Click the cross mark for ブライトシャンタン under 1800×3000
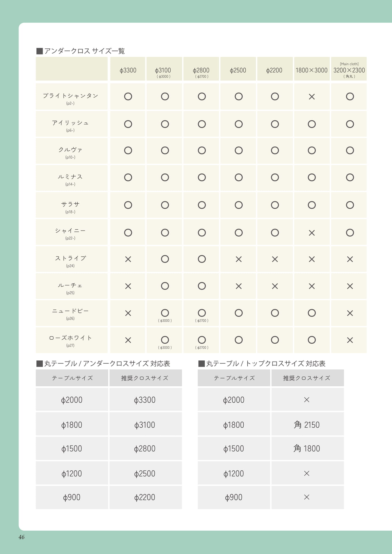The image size is (392, 554). tap(312, 97)
